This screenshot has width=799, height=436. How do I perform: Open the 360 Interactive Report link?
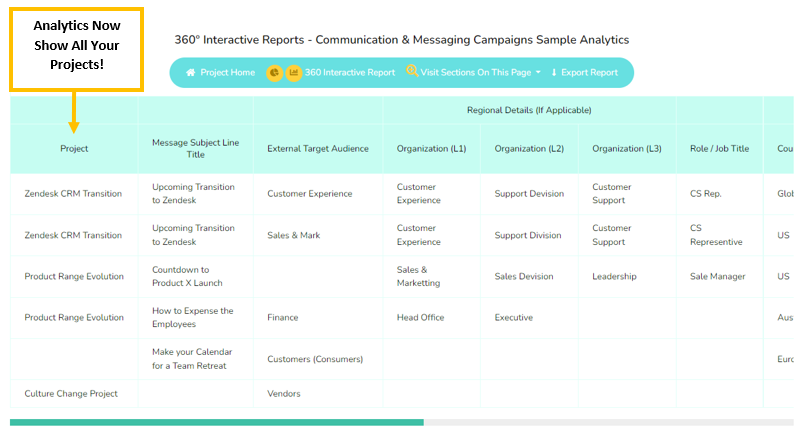click(x=350, y=73)
